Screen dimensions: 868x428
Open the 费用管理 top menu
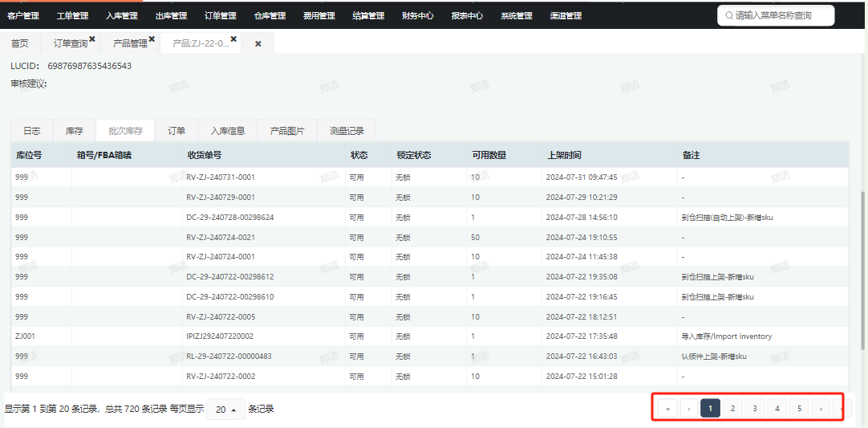coord(318,16)
